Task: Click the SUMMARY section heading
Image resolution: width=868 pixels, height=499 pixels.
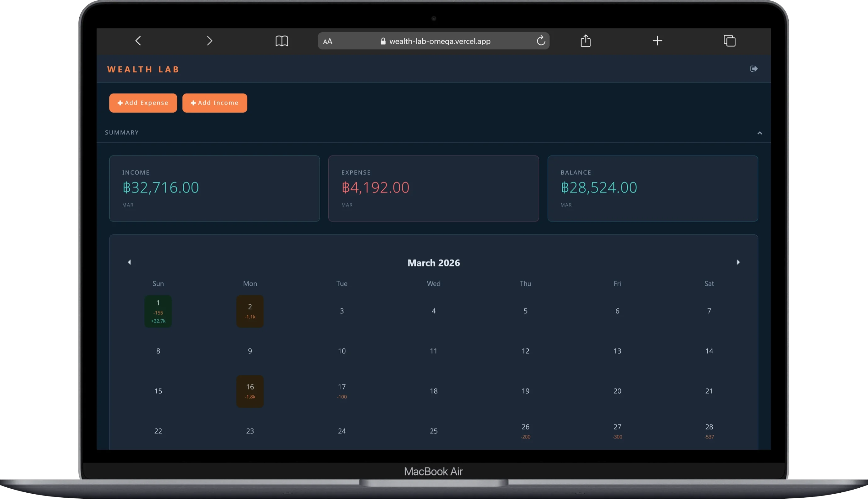Action: point(122,133)
